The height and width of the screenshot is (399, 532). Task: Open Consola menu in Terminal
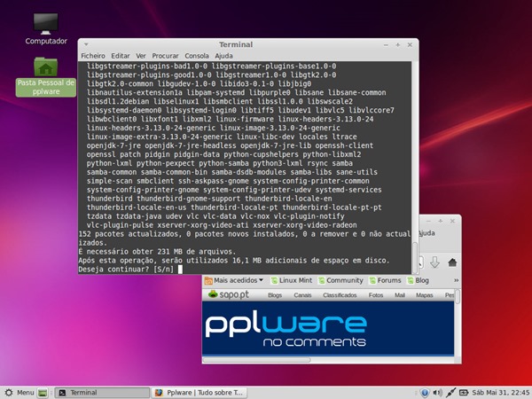[197, 56]
